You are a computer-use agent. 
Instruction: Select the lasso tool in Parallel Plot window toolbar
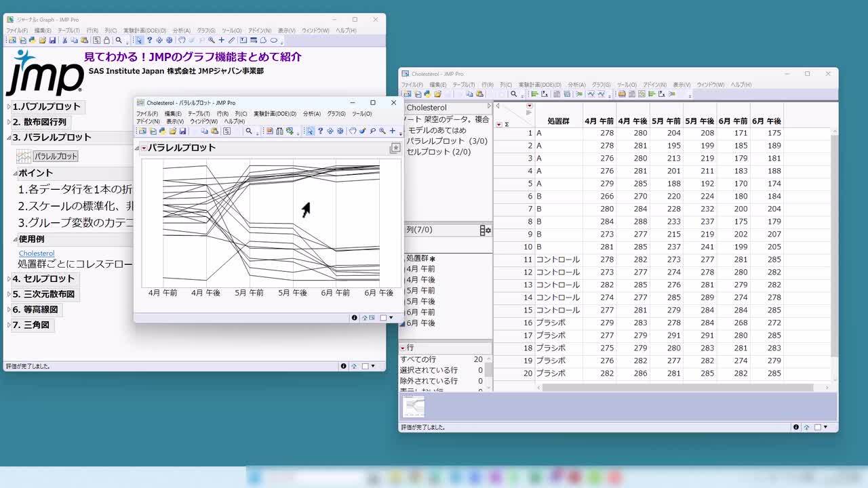(372, 131)
